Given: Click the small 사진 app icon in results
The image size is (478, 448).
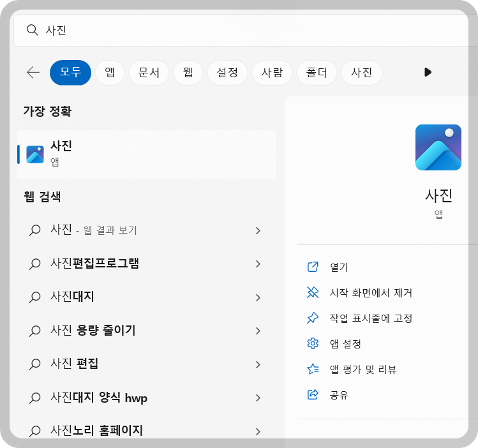Looking at the screenshot, I should [x=35, y=154].
